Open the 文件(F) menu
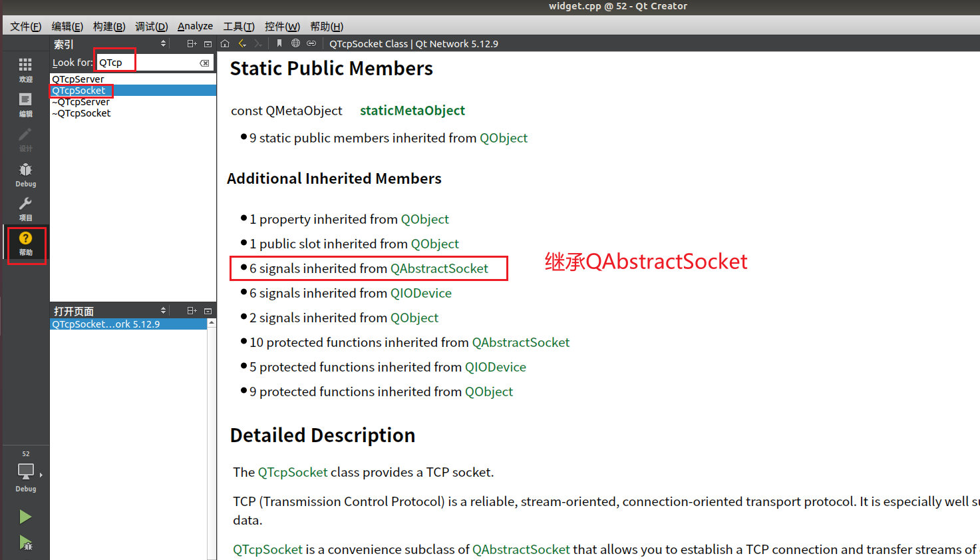Image resolution: width=980 pixels, height=560 pixels. click(26, 27)
